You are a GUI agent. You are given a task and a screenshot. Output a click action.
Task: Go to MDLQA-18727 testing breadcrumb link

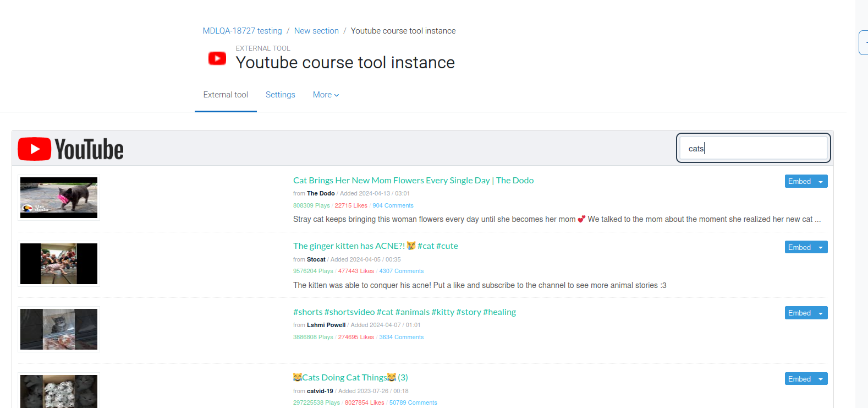coord(242,31)
